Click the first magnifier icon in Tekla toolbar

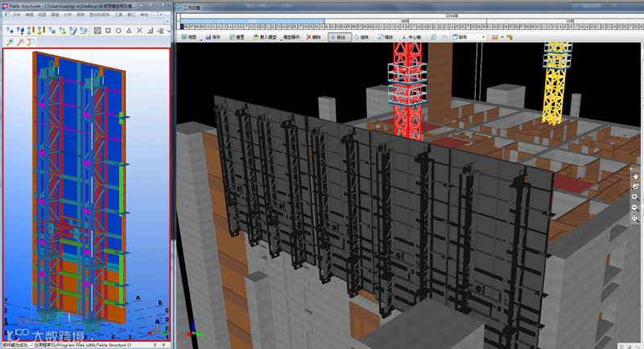click(9, 42)
